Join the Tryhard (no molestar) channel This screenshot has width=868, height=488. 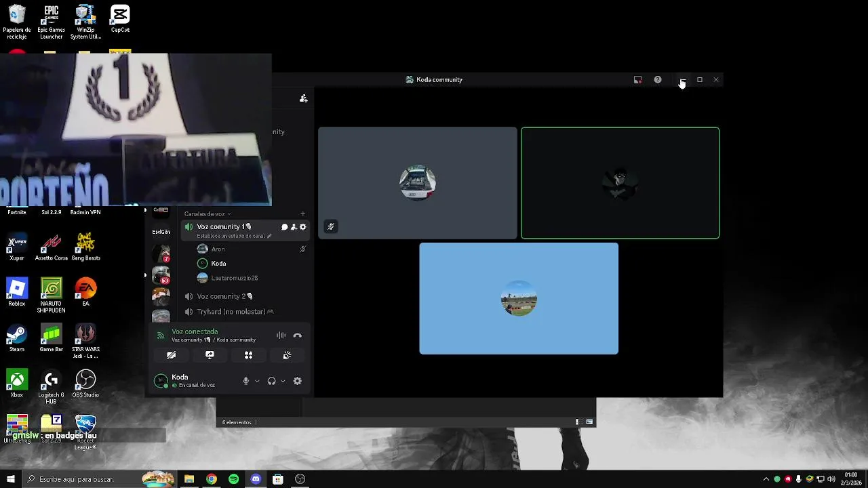[x=245, y=312]
